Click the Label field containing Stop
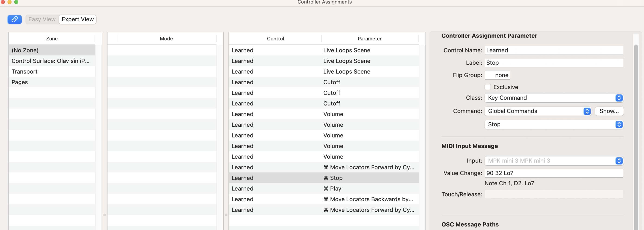Image resolution: width=644 pixels, height=230 pixels. pos(553,63)
